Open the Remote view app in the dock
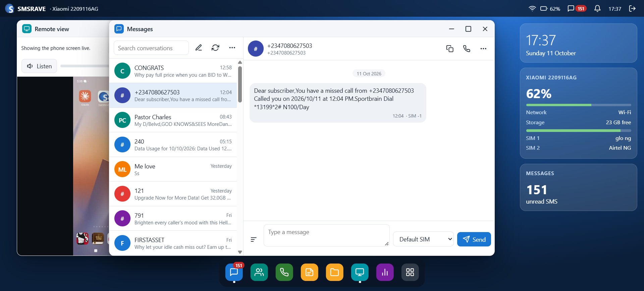The width and height of the screenshot is (644, 291). pos(360,272)
